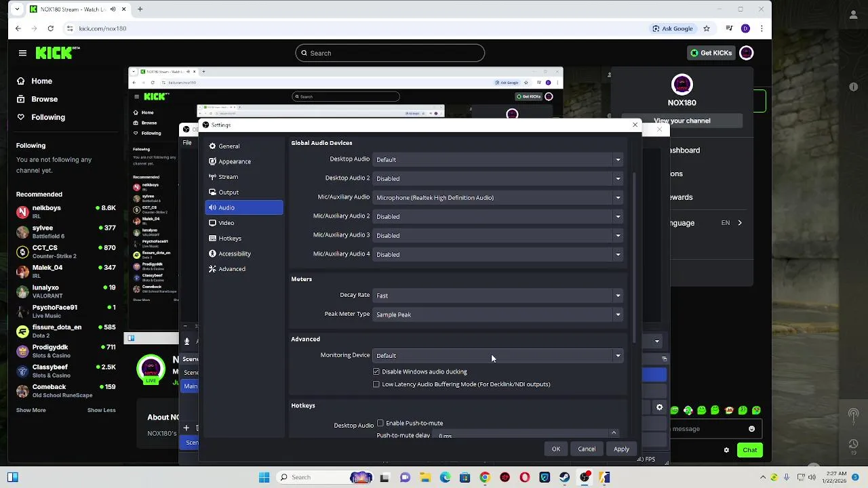Click Ask Google in address bar
Screen dimensions: 868x488
point(673,28)
